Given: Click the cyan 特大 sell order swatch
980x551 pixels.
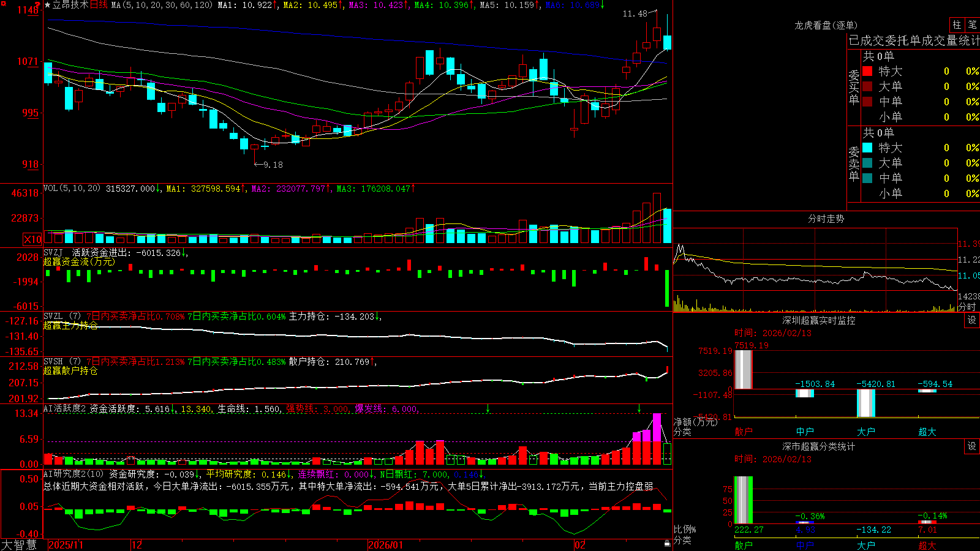Looking at the screenshot, I should pos(867,148).
